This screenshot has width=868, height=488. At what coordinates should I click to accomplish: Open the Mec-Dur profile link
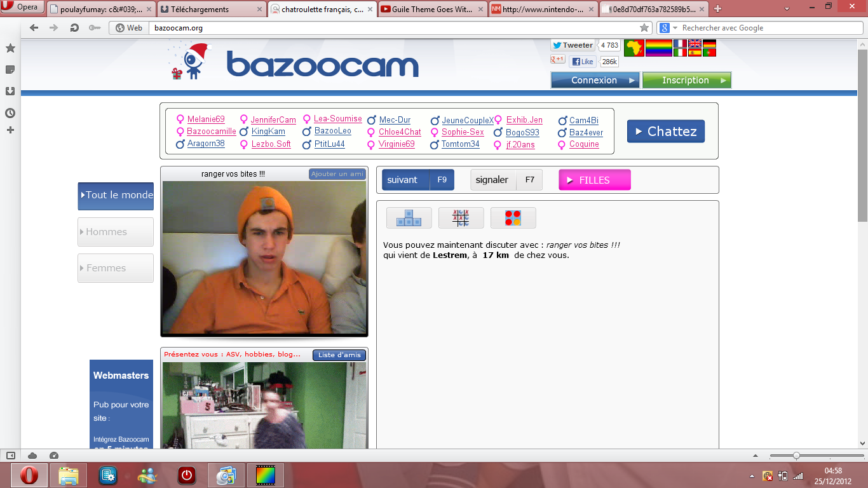[395, 120]
